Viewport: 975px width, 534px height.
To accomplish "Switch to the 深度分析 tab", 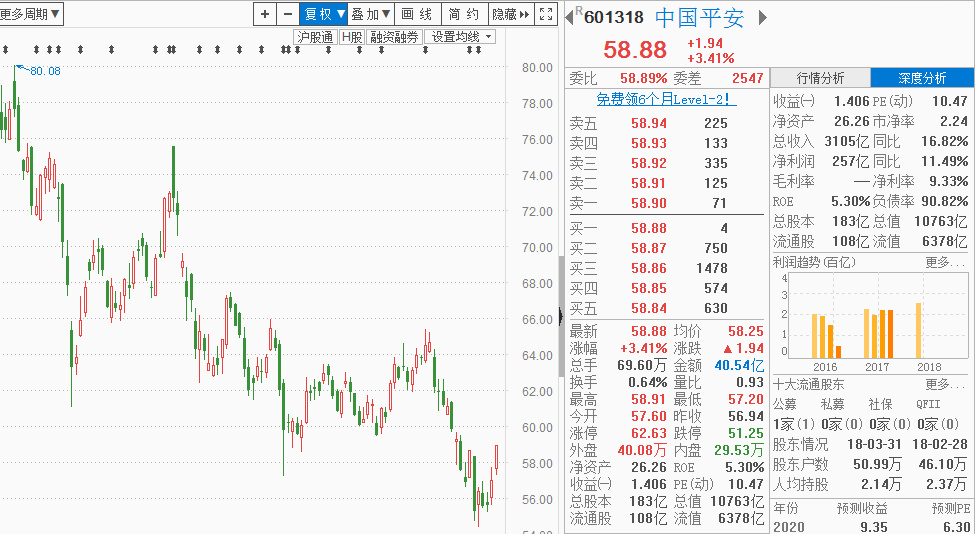I will click(x=922, y=78).
